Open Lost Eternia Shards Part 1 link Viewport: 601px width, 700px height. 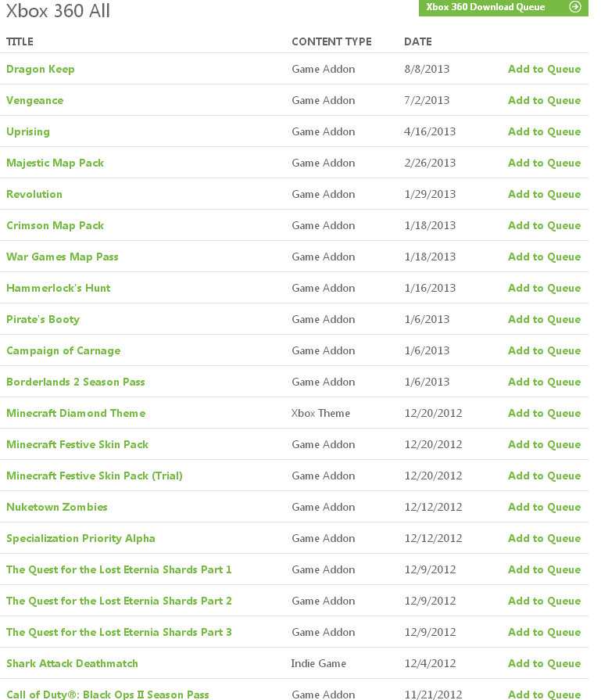119,569
